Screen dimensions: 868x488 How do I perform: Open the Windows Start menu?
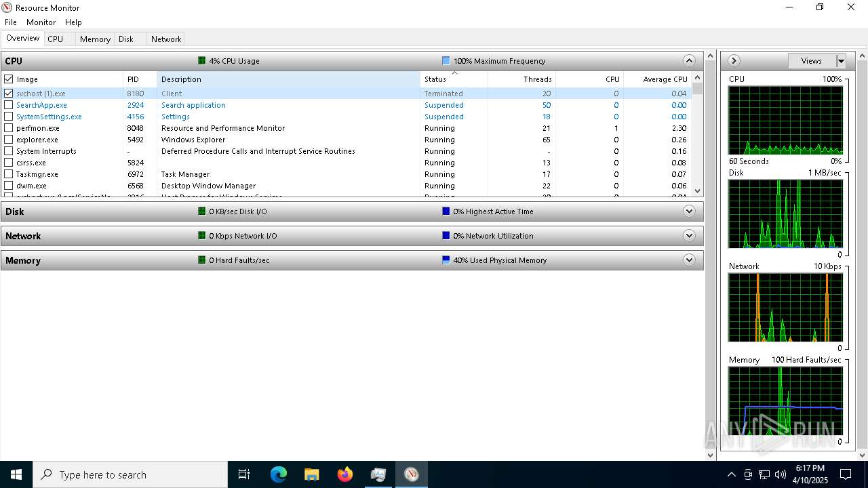point(16,474)
